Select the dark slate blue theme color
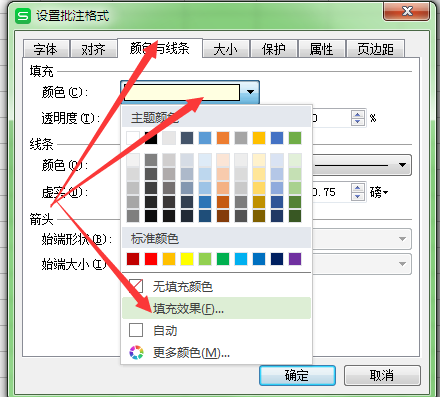Viewport: 440px width, 397px height. tap(187, 138)
